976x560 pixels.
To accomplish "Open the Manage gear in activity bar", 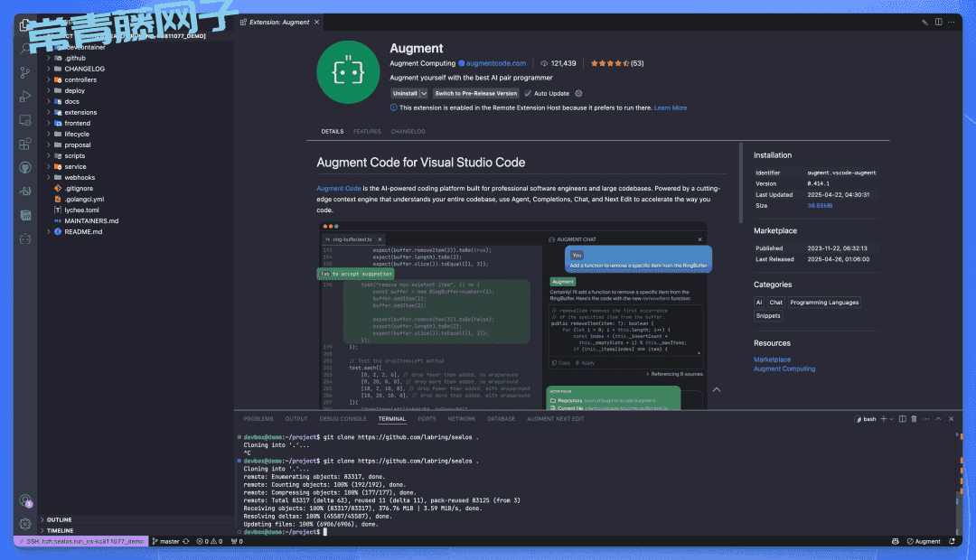I will point(25,524).
